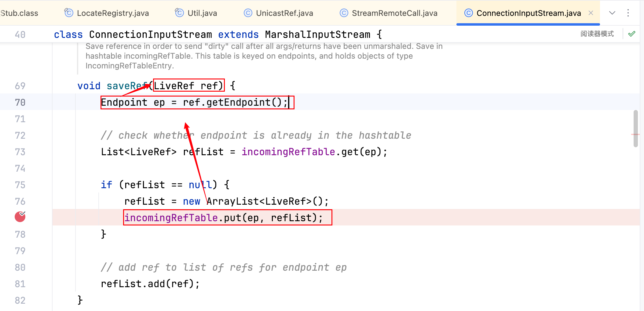Click the class icon on the ConnectionInputStream.java tab
The image size is (644, 311).
468,13
